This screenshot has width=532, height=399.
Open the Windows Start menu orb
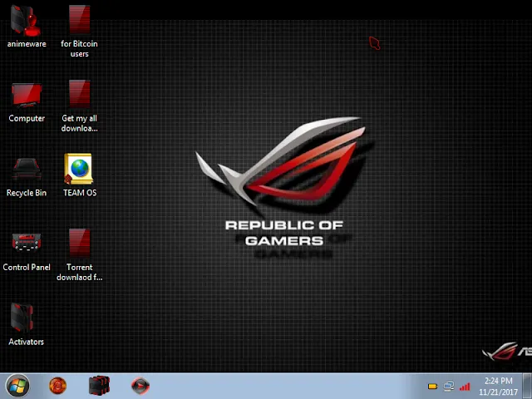click(17, 386)
